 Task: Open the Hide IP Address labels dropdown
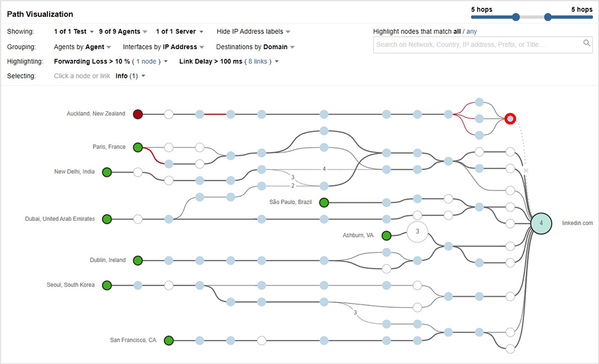(x=253, y=31)
